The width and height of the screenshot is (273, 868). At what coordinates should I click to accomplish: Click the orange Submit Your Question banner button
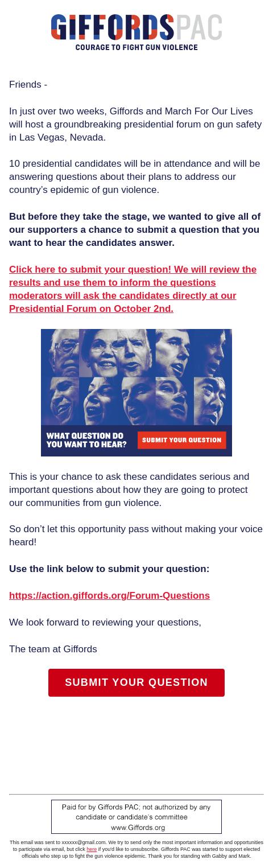pyautogui.click(x=181, y=440)
